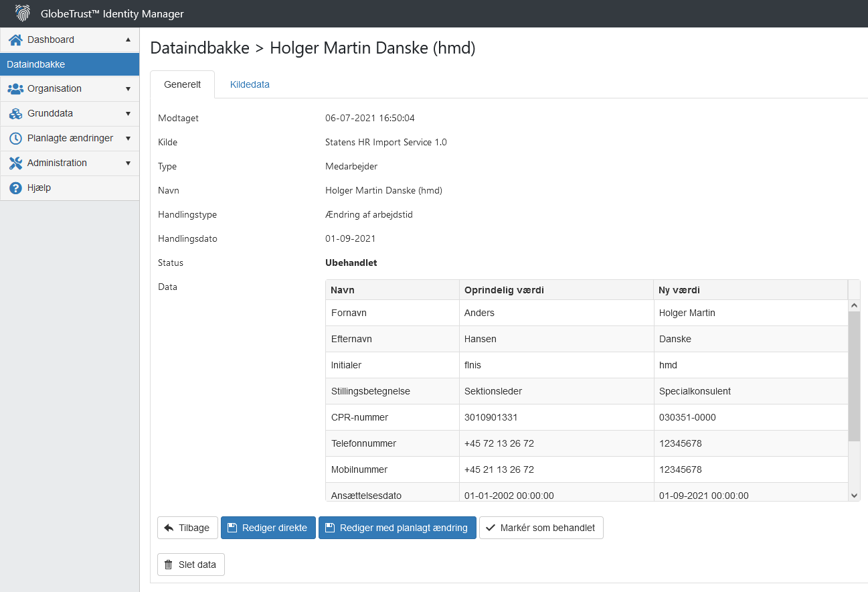Click the Organisation people icon
This screenshot has width=868, height=592.
pos(15,89)
